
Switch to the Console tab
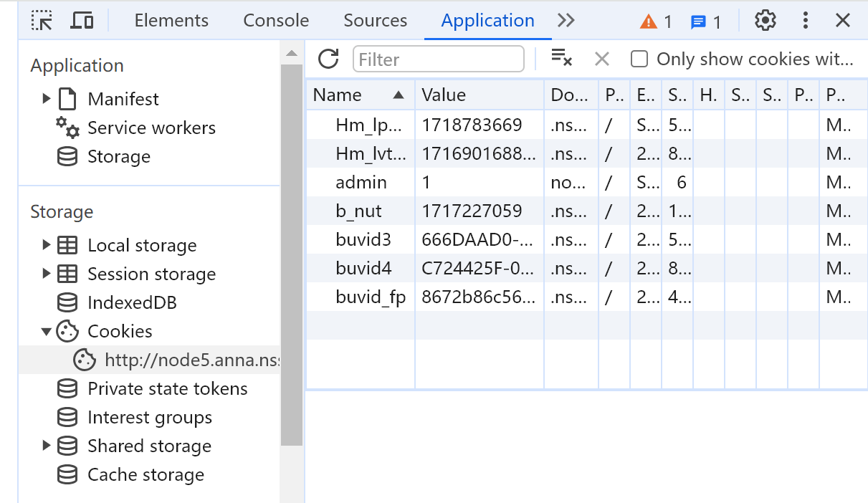pos(276,21)
